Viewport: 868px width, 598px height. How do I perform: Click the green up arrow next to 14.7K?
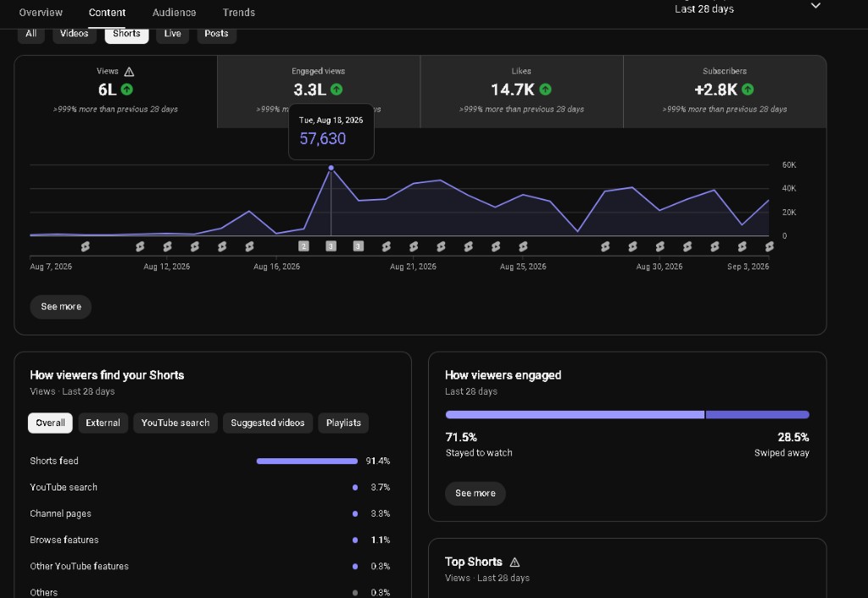(x=545, y=89)
